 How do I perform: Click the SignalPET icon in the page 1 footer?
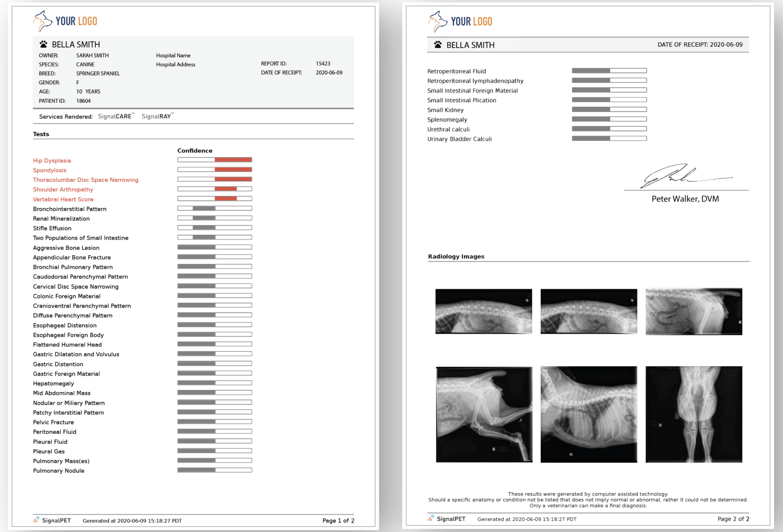(36, 520)
